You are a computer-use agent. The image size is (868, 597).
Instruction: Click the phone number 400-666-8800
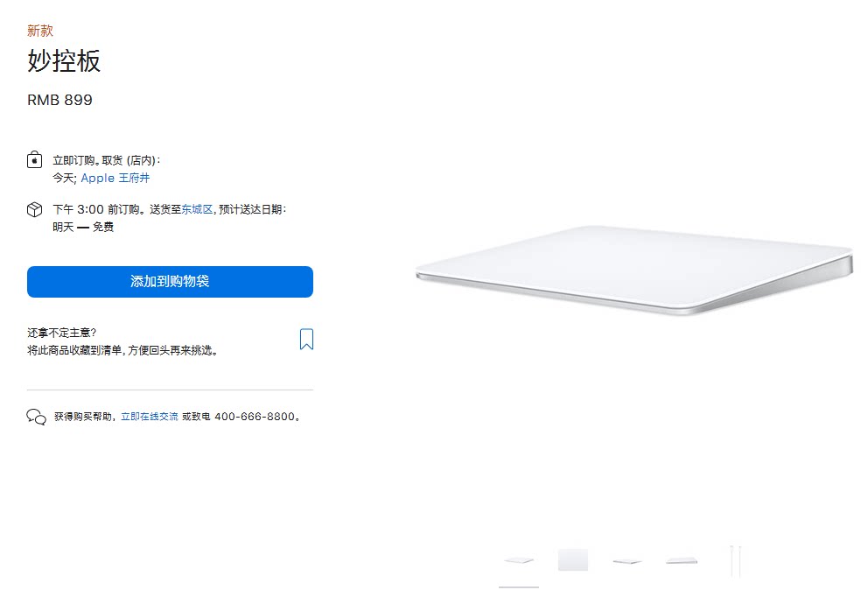coord(255,417)
